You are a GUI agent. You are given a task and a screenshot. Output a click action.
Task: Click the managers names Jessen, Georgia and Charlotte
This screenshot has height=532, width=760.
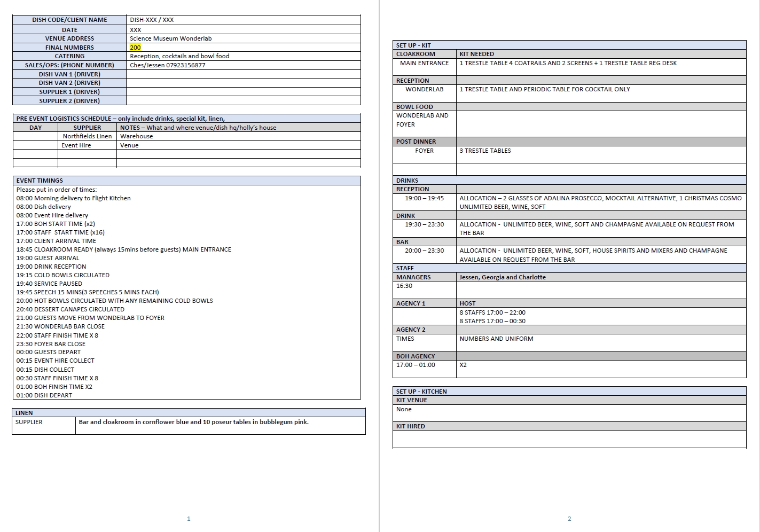pyautogui.click(x=502, y=277)
